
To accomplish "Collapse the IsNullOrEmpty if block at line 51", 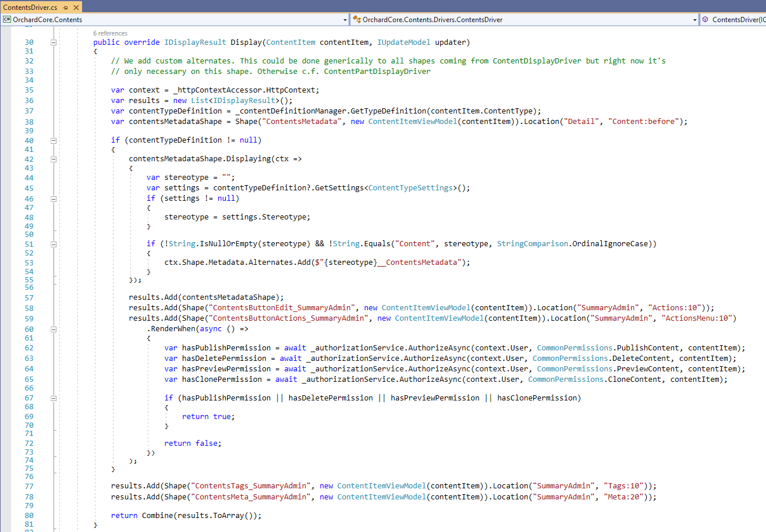I will point(53,244).
